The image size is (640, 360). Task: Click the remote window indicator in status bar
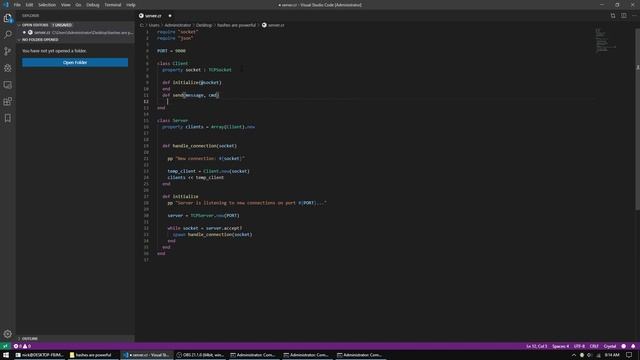coord(5,346)
